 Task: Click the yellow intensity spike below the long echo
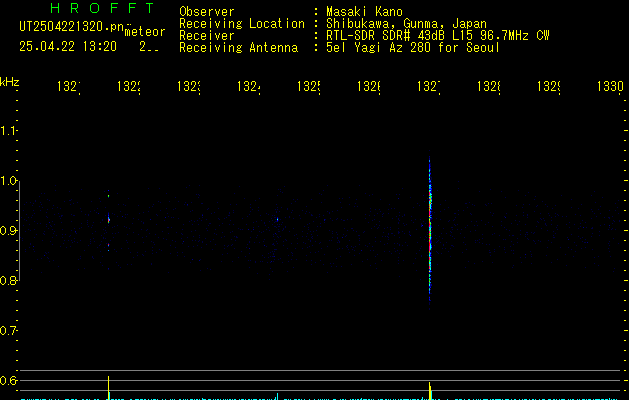click(x=430, y=391)
